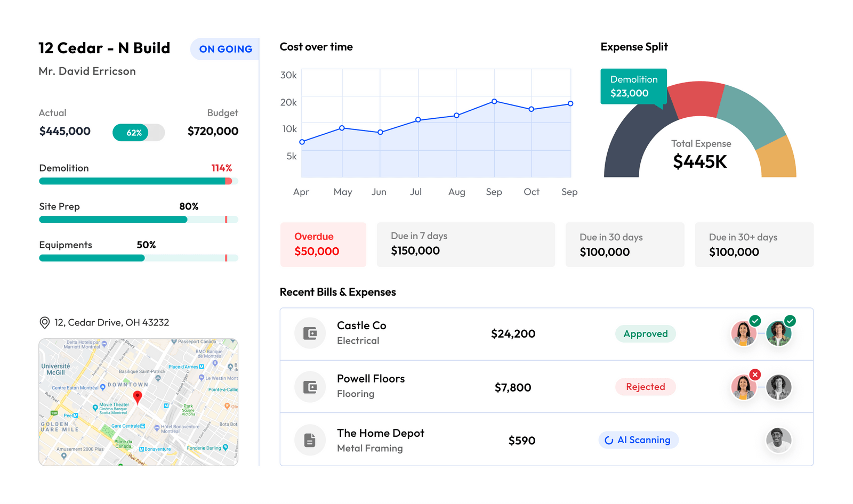Click the grayscale avatar on Powell Floors row

[778, 387]
